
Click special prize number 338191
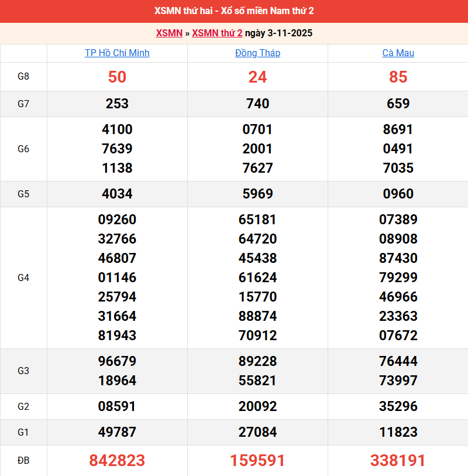click(398, 461)
